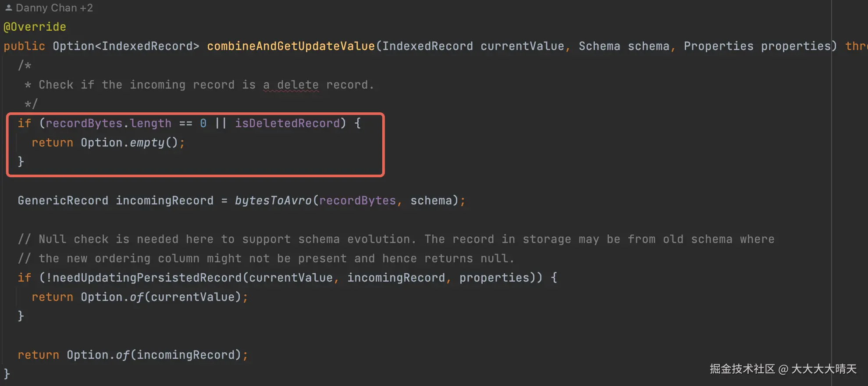Click the bytesToAvro method call
The image size is (868, 386).
pos(273,200)
